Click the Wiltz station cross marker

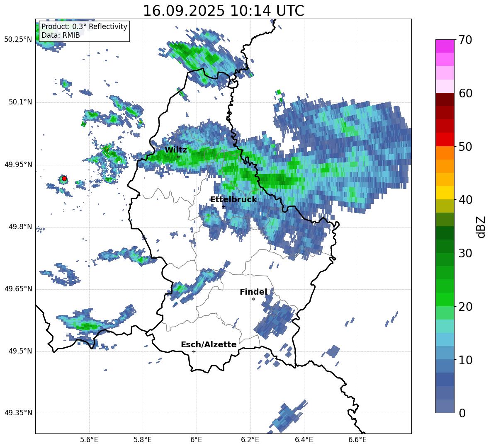click(178, 157)
